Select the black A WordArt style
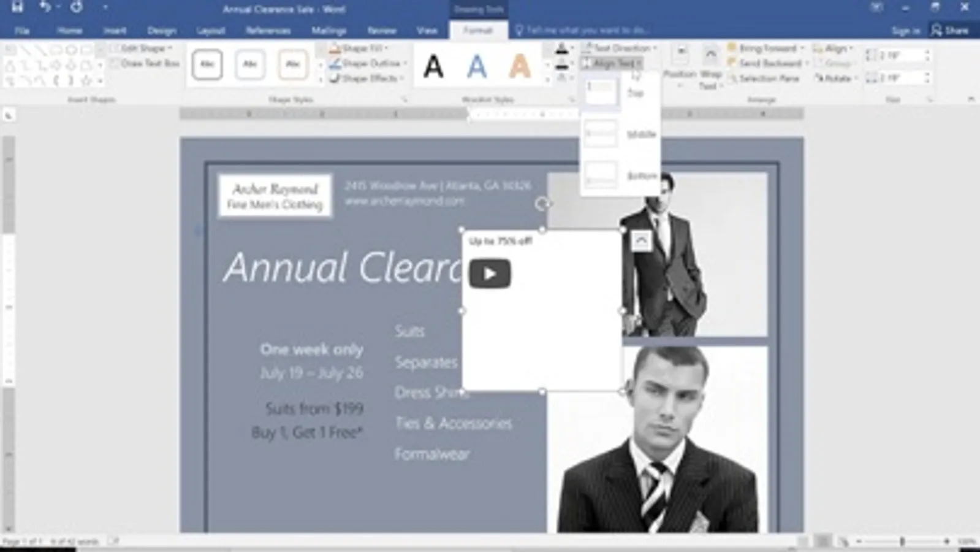The image size is (980, 552). 433,66
